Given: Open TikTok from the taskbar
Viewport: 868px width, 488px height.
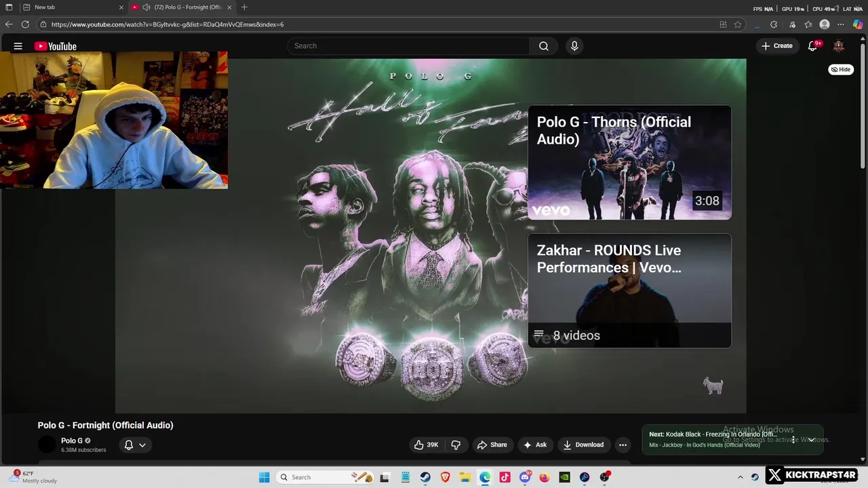Looking at the screenshot, I should coord(505,477).
